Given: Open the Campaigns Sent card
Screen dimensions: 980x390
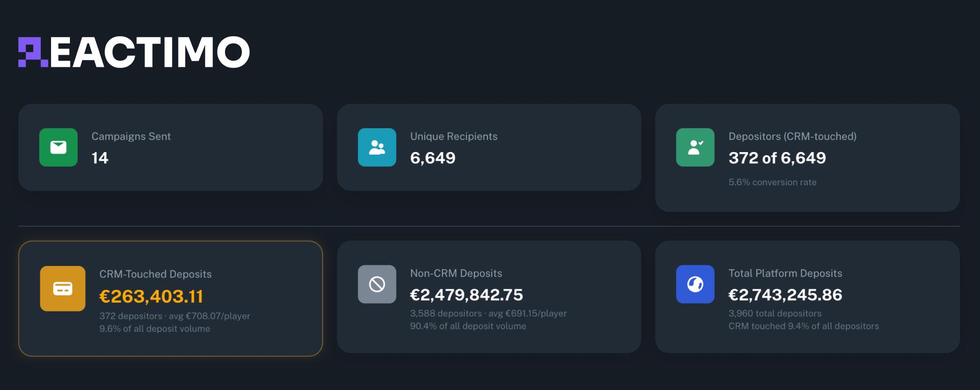Looking at the screenshot, I should click(170, 148).
